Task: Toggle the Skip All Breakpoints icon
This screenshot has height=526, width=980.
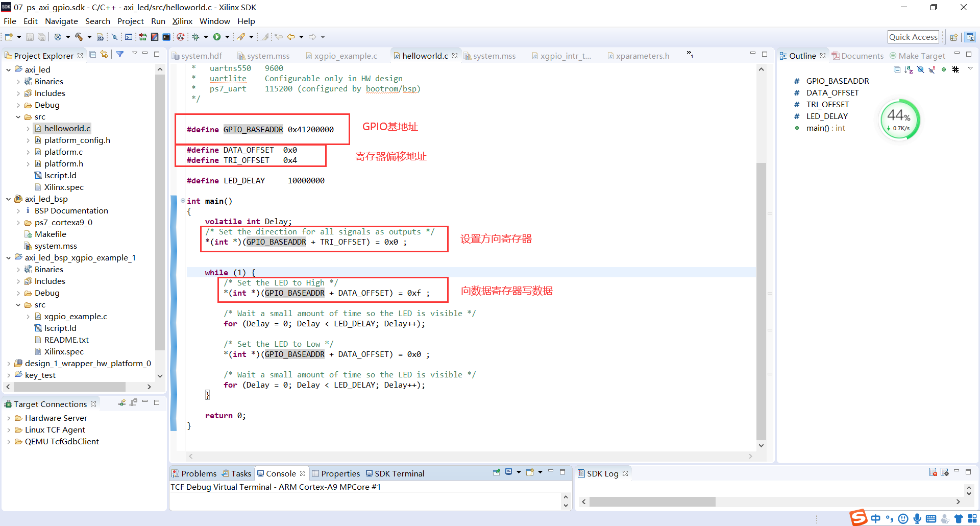Action: tap(114, 37)
